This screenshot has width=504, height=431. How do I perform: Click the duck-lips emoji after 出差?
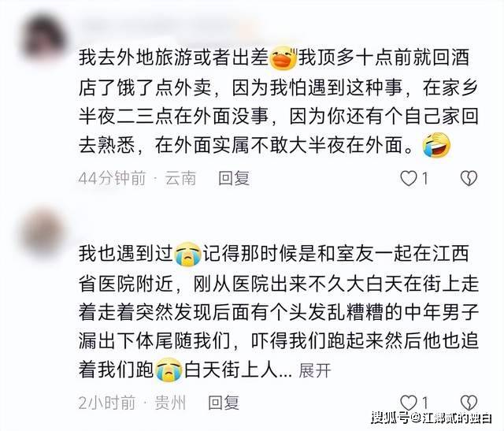(x=283, y=58)
